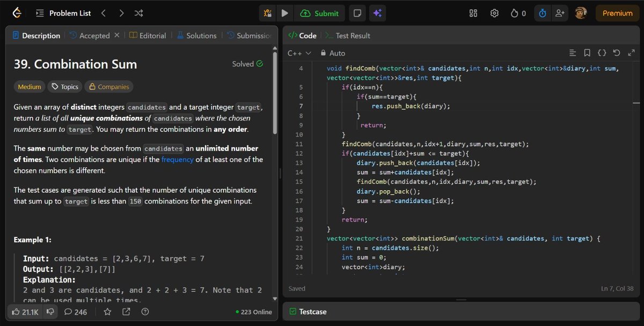
Task: Click the Saved status text
Action: click(297, 288)
